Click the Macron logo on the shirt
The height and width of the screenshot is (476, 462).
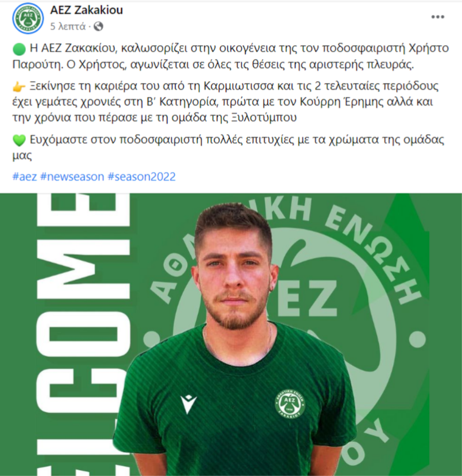(189, 404)
